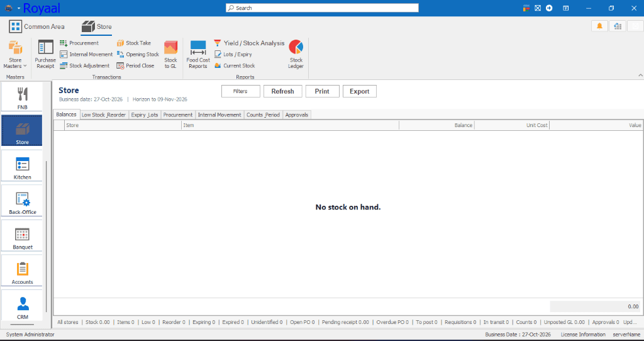The image size is (644, 341).
Task: Collapse the ribbon using the chevron
Action: pos(640,75)
